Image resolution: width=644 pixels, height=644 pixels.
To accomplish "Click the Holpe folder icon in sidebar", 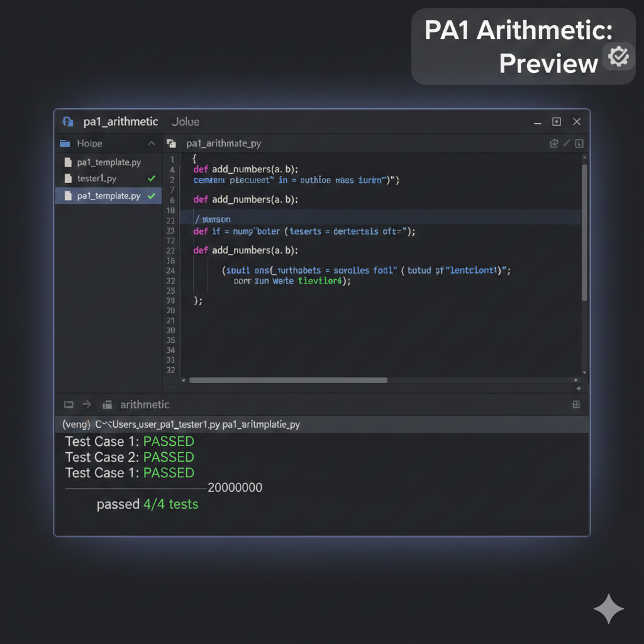I will pyautogui.click(x=65, y=143).
